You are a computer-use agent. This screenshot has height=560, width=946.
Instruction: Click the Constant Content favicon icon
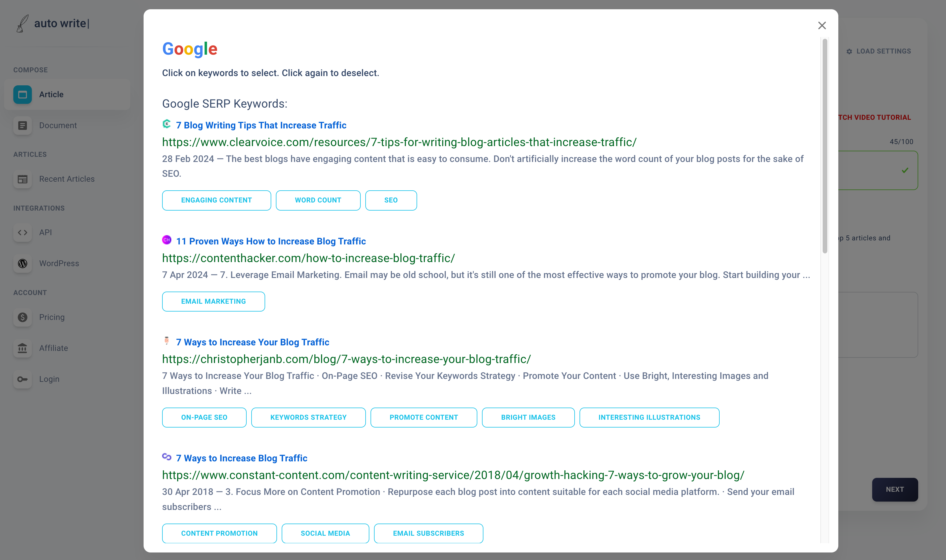(x=166, y=457)
